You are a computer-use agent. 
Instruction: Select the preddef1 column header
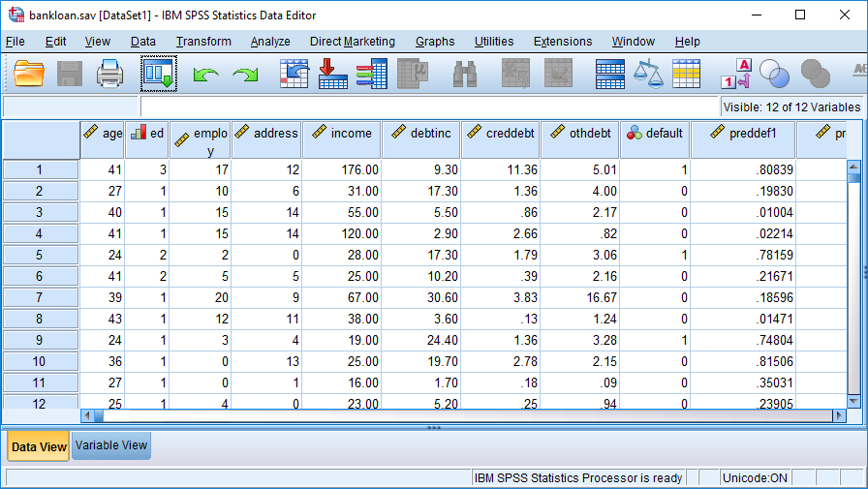click(x=743, y=140)
